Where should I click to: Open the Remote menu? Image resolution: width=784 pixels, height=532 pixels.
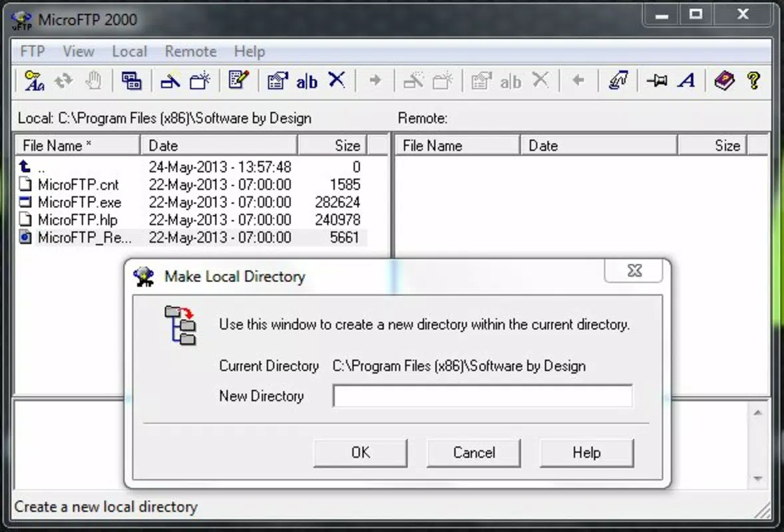click(x=190, y=51)
